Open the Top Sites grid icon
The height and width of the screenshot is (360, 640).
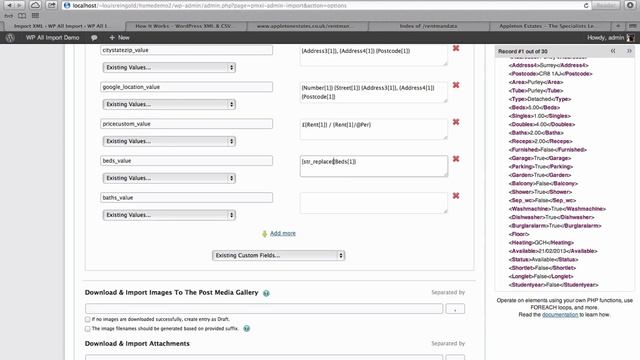pyautogui.click(x=36, y=16)
